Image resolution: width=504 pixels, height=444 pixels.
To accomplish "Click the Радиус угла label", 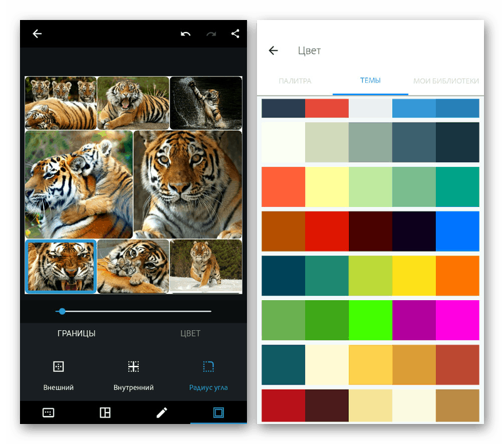I will point(208,388).
